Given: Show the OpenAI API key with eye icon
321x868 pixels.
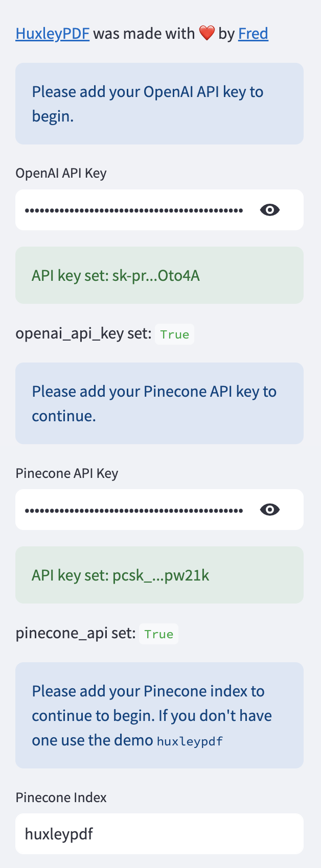Looking at the screenshot, I should [x=269, y=210].
